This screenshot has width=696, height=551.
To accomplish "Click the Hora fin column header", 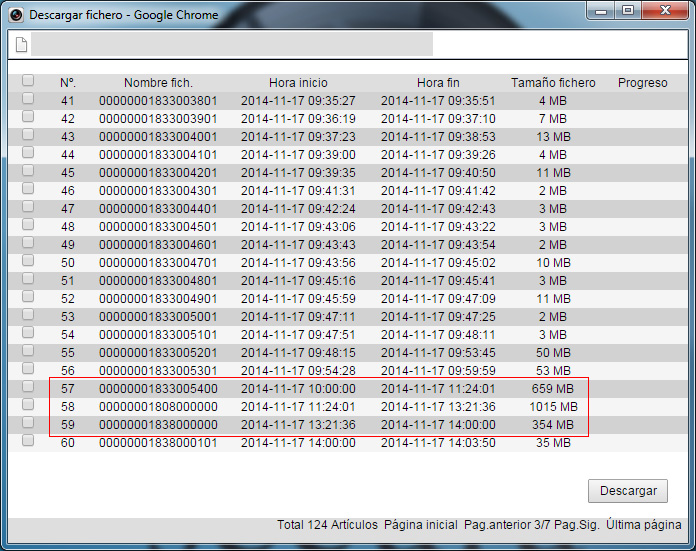I will coord(438,83).
